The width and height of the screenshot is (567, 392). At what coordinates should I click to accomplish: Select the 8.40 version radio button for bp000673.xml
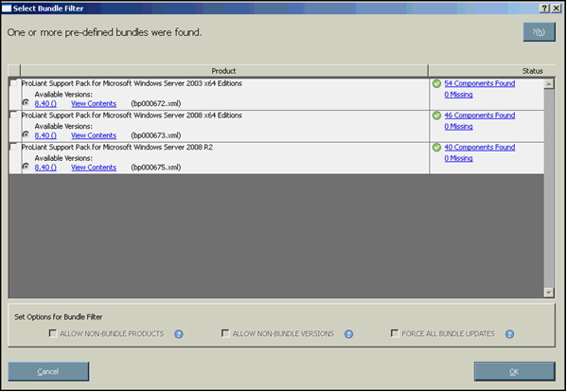26,134
